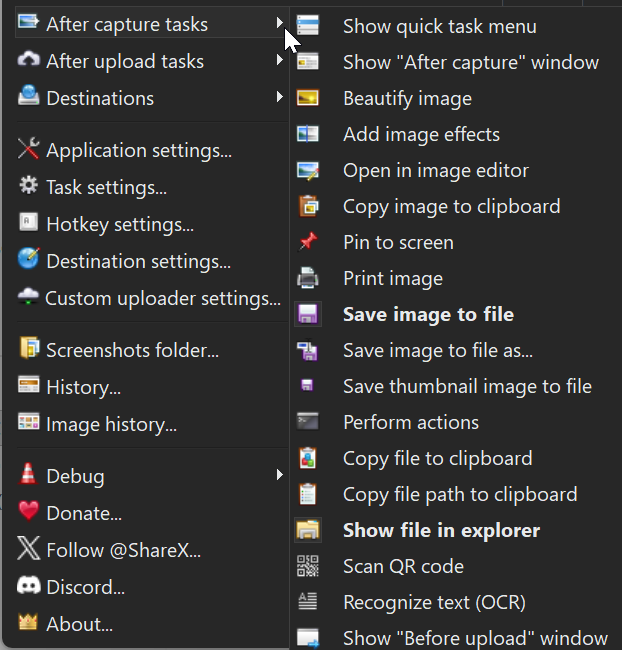Screen dimensions: 622x650
Task: Toggle Show file in explorer task
Action: click(440, 530)
